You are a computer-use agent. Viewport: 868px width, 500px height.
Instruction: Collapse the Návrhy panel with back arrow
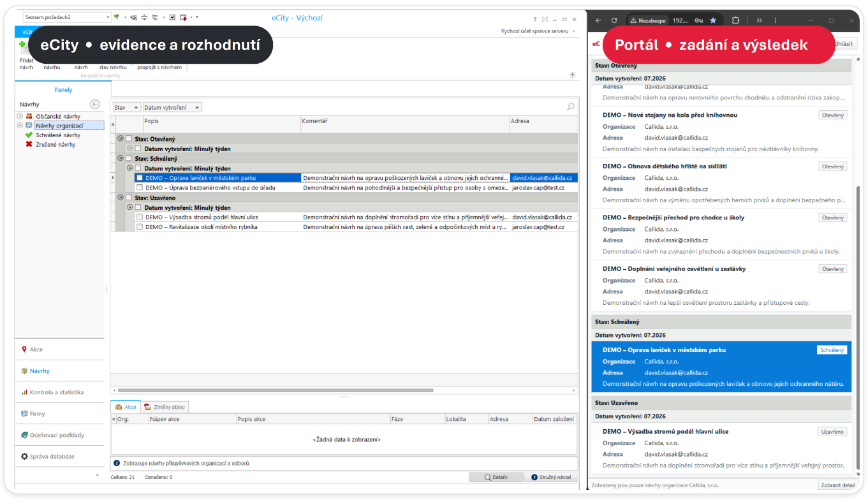[x=95, y=104]
